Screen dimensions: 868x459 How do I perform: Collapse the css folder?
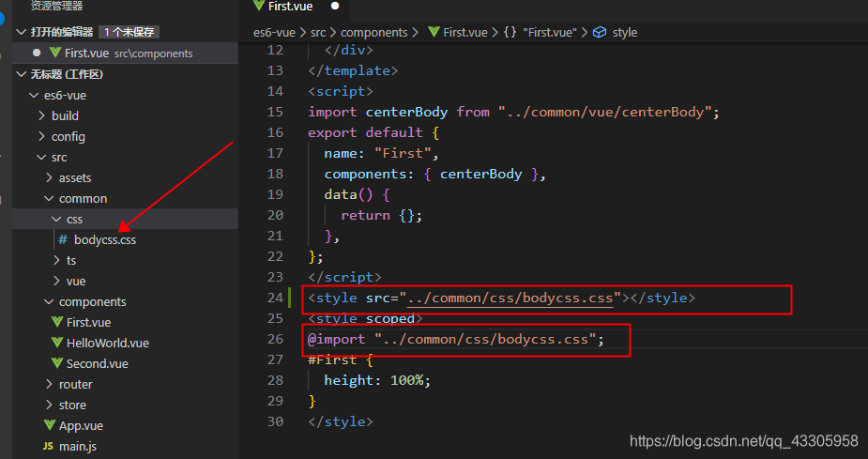tap(56, 220)
